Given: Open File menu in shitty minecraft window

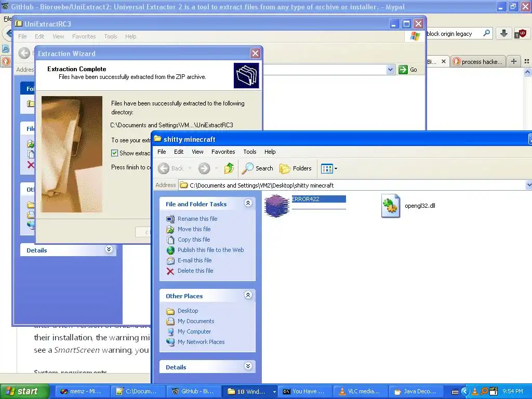Looking at the screenshot, I should click(x=162, y=152).
